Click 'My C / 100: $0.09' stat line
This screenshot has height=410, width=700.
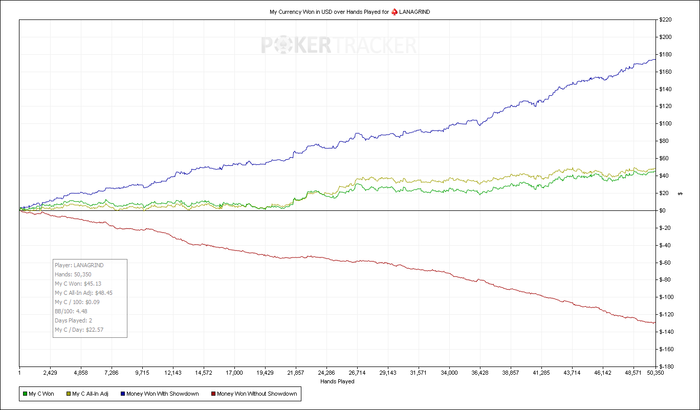tap(77, 302)
